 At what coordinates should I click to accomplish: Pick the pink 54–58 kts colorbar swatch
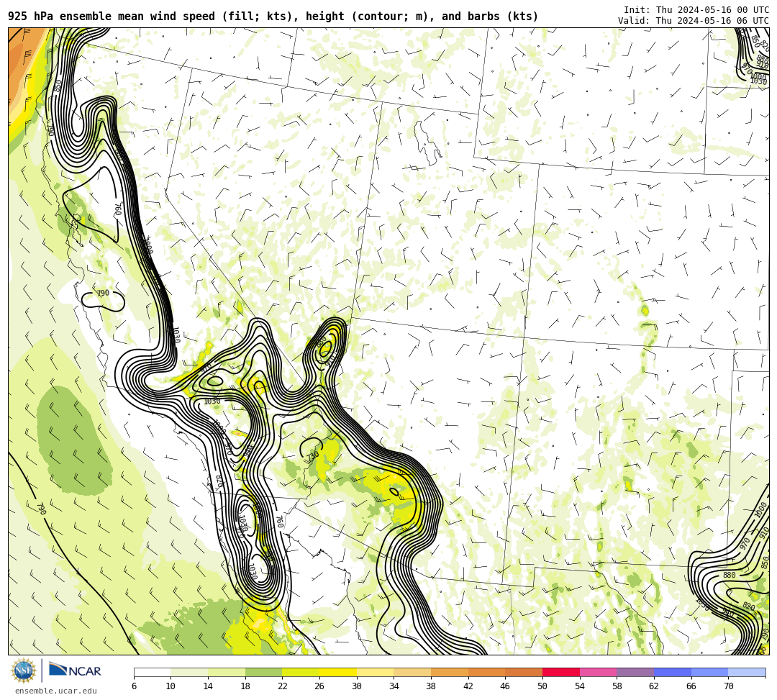point(598,672)
